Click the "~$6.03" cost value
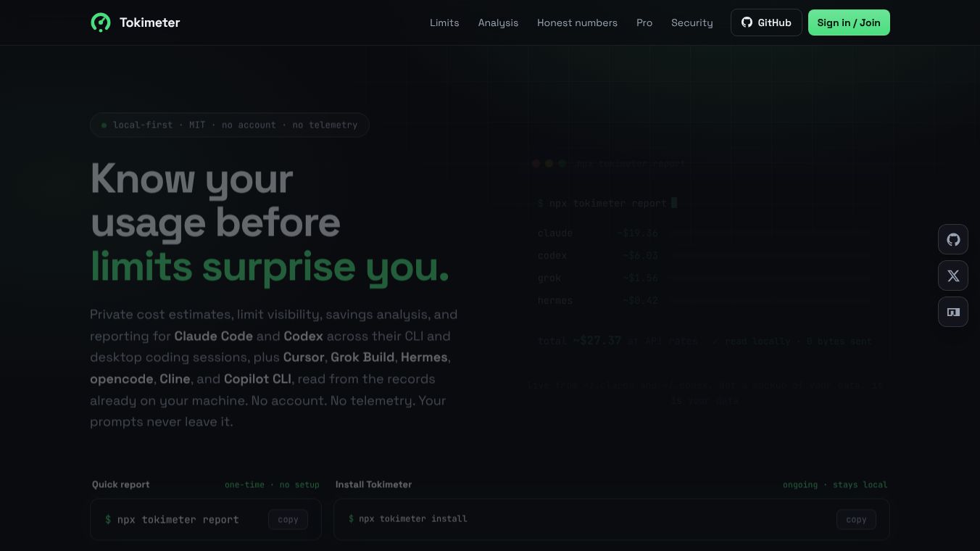 pyautogui.click(x=641, y=255)
